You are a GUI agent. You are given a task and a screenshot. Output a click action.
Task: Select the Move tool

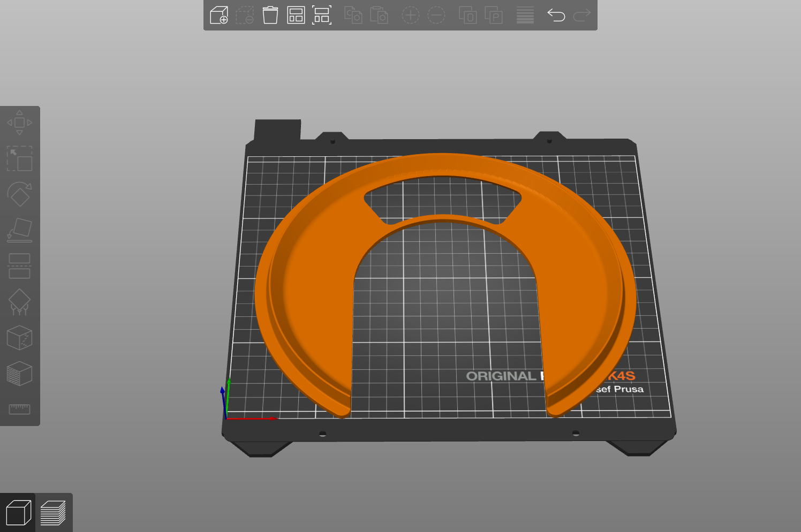coord(19,123)
